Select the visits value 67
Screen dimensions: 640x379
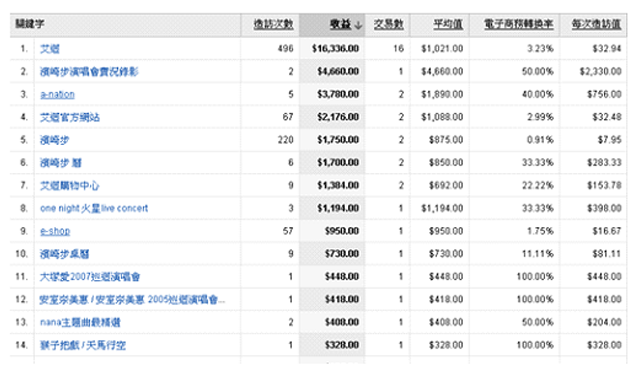pyautogui.click(x=288, y=117)
